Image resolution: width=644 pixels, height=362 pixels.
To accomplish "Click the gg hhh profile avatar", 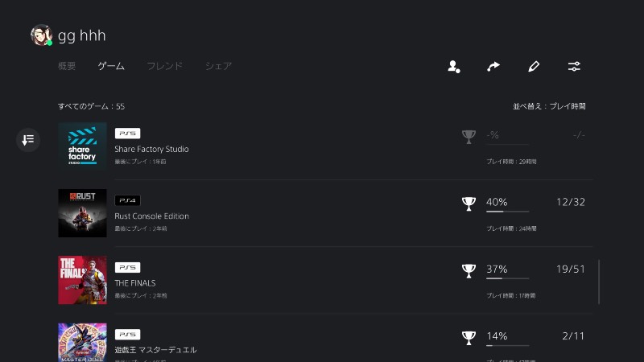I will click(41, 35).
